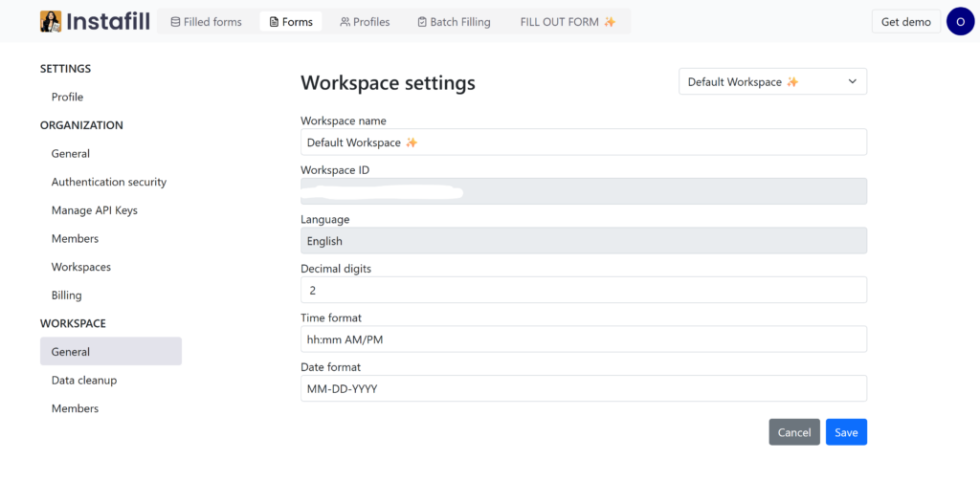
Task: Open the Date format field
Action: tap(583, 388)
